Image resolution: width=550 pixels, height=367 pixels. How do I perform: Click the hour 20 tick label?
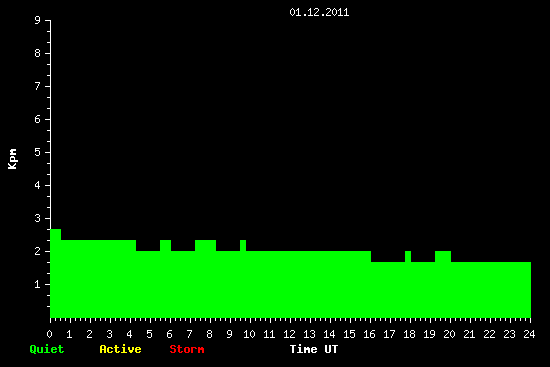click(x=449, y=334)
